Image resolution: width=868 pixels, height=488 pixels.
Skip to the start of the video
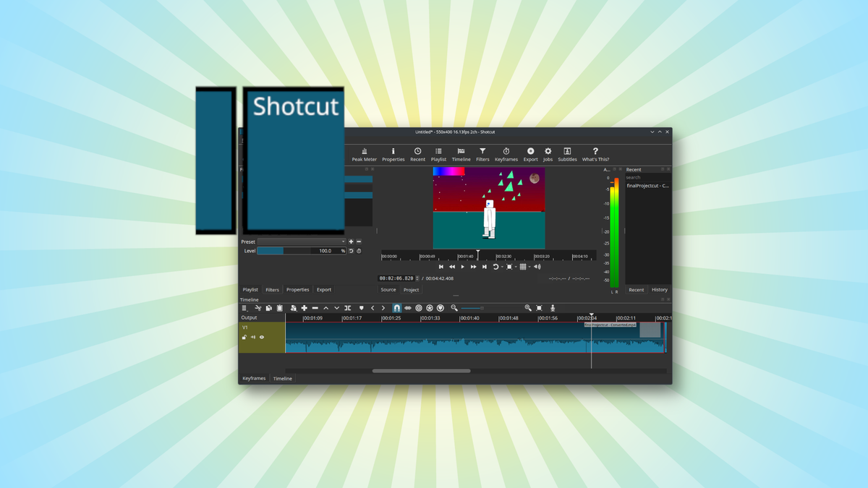click(x=441, y=267)
